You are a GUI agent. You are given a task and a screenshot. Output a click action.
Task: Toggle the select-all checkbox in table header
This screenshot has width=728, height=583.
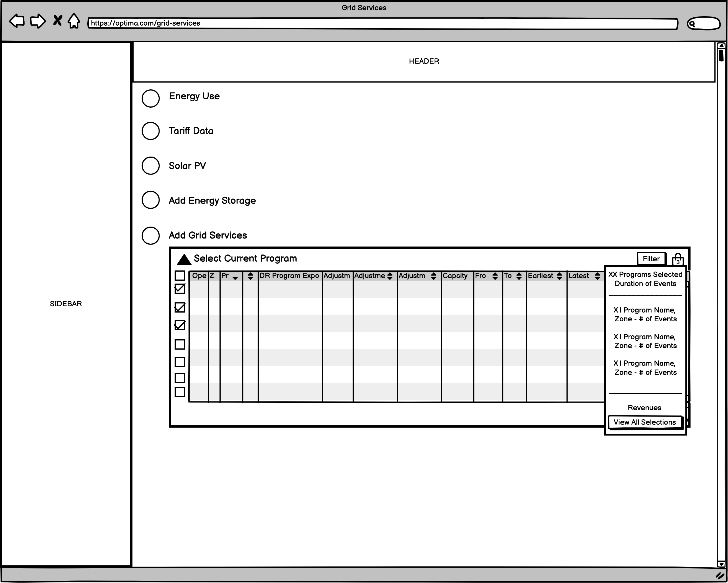pos(180,276)
